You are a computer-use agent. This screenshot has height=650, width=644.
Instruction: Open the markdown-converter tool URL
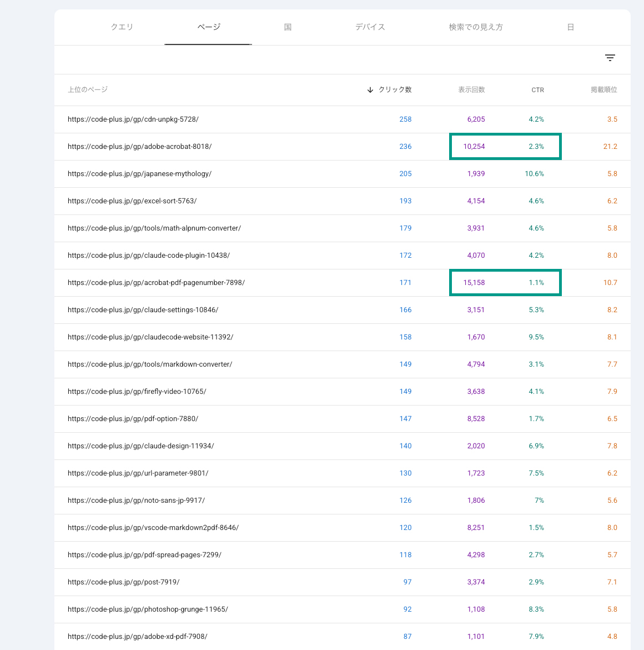[150, 364]
